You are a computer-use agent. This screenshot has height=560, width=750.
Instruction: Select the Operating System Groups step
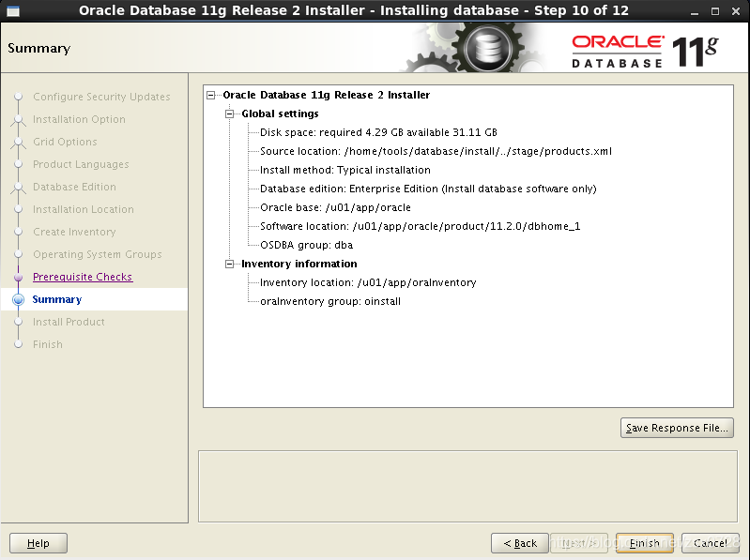tap(97, 253)
